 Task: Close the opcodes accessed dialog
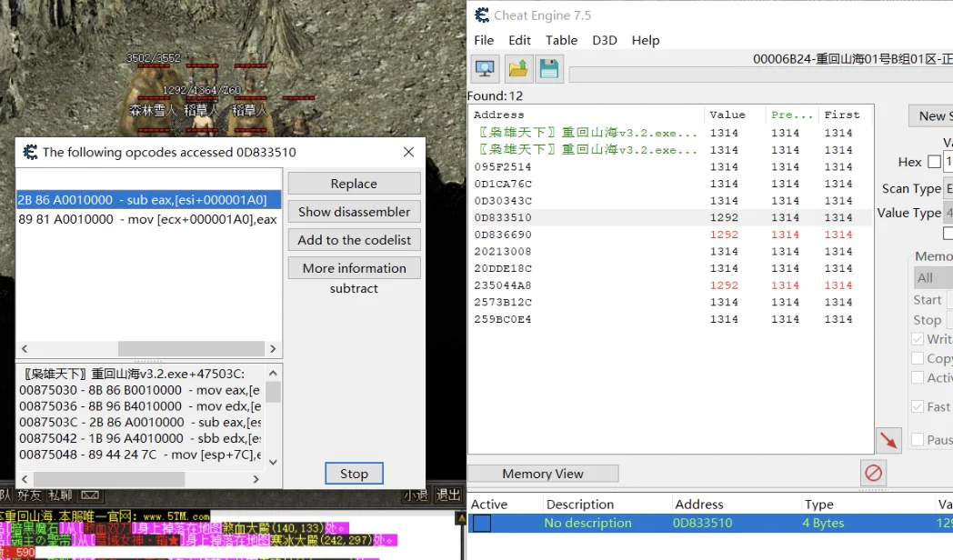[408, 152]
